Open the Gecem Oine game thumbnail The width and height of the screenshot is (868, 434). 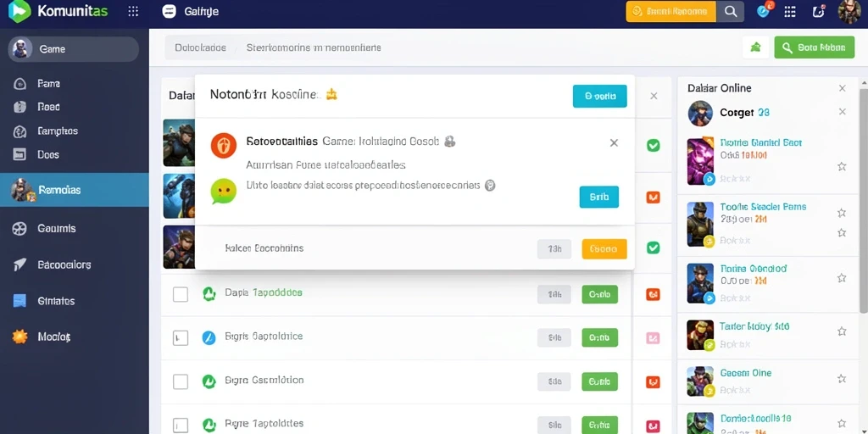700,381
